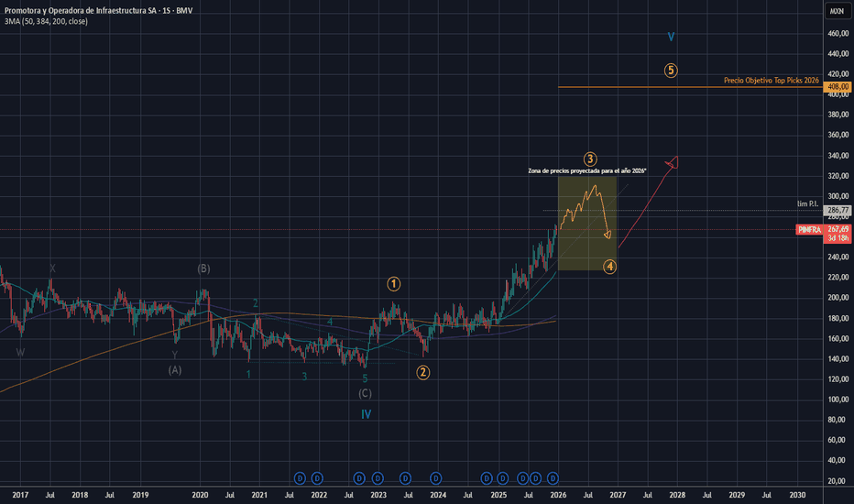Select the circled wave 5 label
This screenshot has width=854, height=504.
point(671,71)
